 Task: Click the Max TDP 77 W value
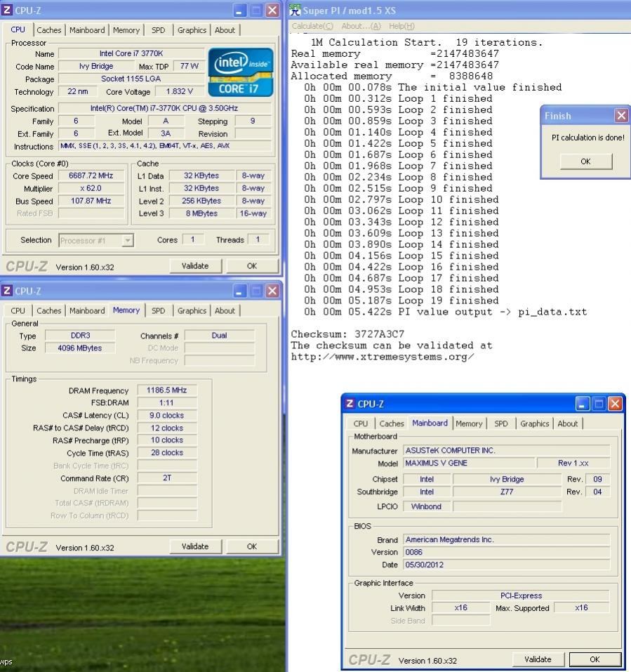(190, 66)
